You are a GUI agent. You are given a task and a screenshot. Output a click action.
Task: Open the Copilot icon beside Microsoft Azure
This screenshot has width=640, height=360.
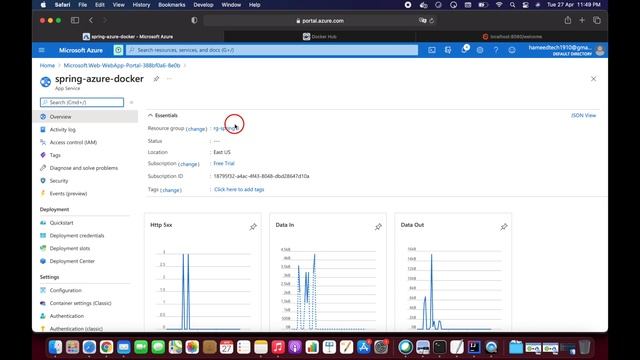click(118, 50)
